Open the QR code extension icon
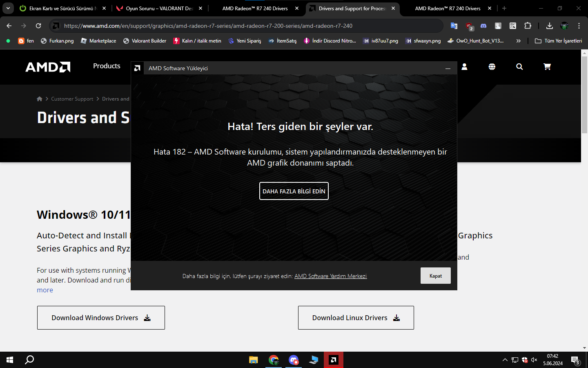The height and width of the screenshot is (368, 588). coord(513,26)
